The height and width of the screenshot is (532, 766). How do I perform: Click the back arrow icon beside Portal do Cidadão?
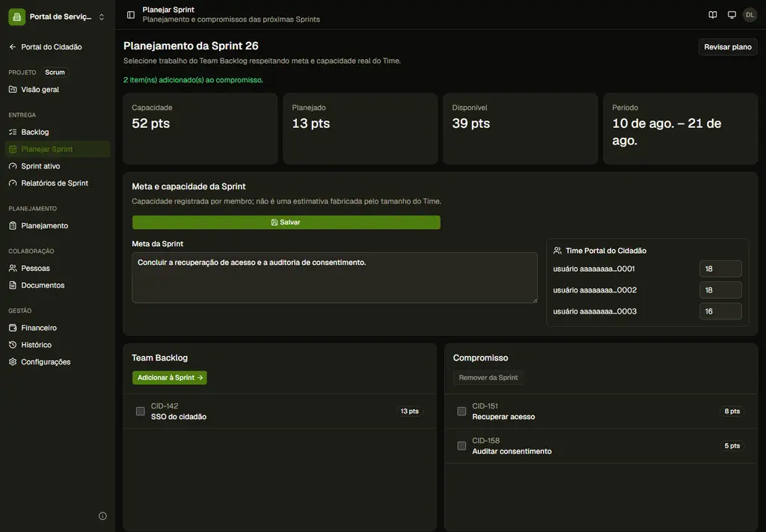(13, 47)
